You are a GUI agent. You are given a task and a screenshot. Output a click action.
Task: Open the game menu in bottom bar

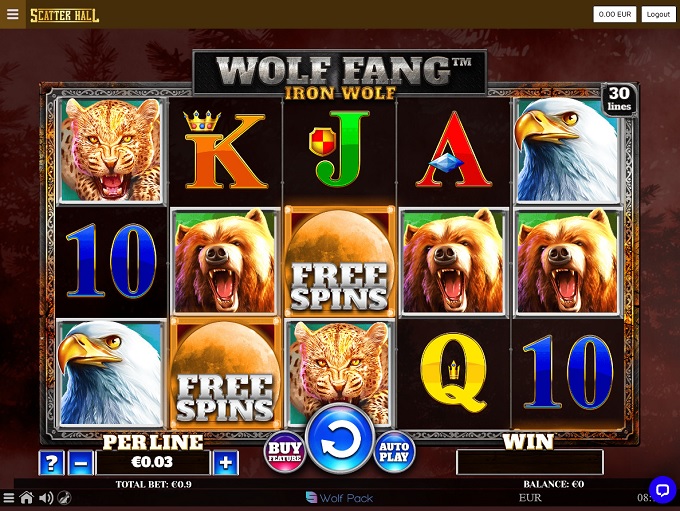click(8, 498)
